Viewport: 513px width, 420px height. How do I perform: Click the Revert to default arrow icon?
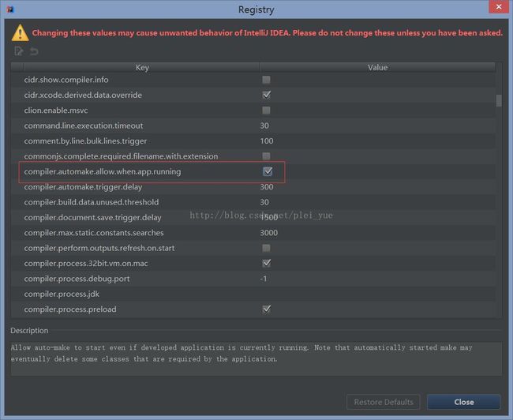coord(34,51)
